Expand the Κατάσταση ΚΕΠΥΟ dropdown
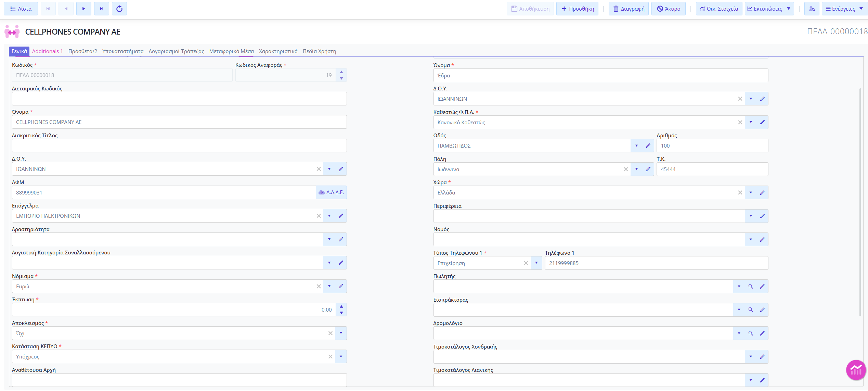 coord(341,356)
